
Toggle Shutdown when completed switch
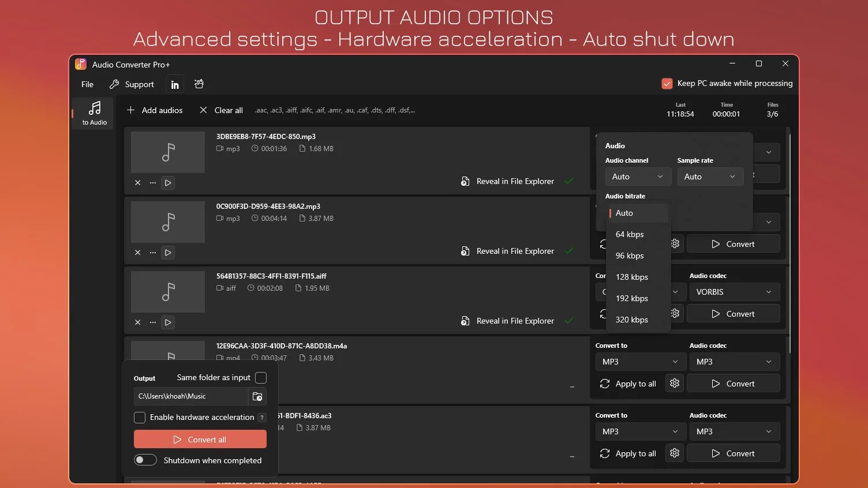point(145,460)
